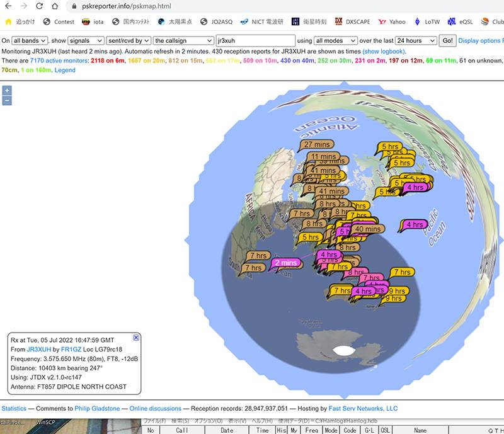
Task: Click the callsign text field with jr3xuh
Action: (x=255, y=40)
